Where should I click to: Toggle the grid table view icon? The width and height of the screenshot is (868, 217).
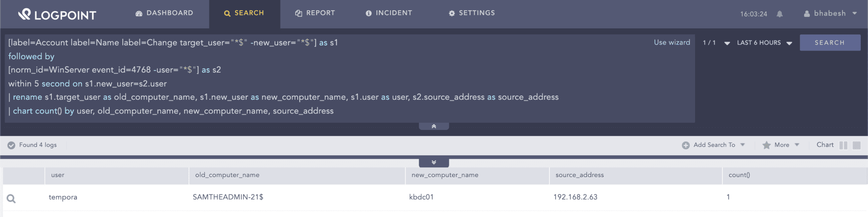click(857, 145)
